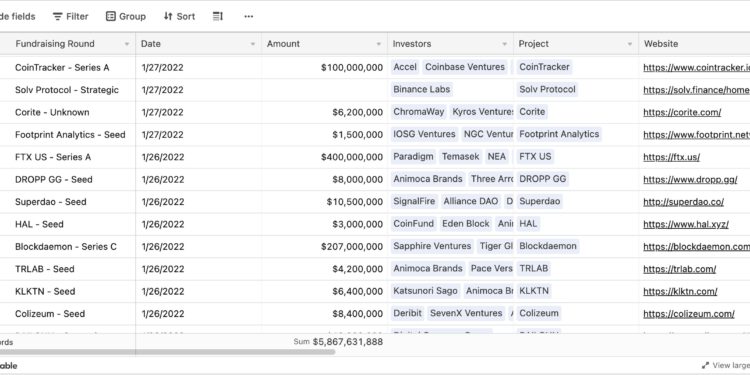This screenshot has width=750, height=375.
Task: Open the three-dots more menu
Action: pyautogui.click(x=249, y=16)
